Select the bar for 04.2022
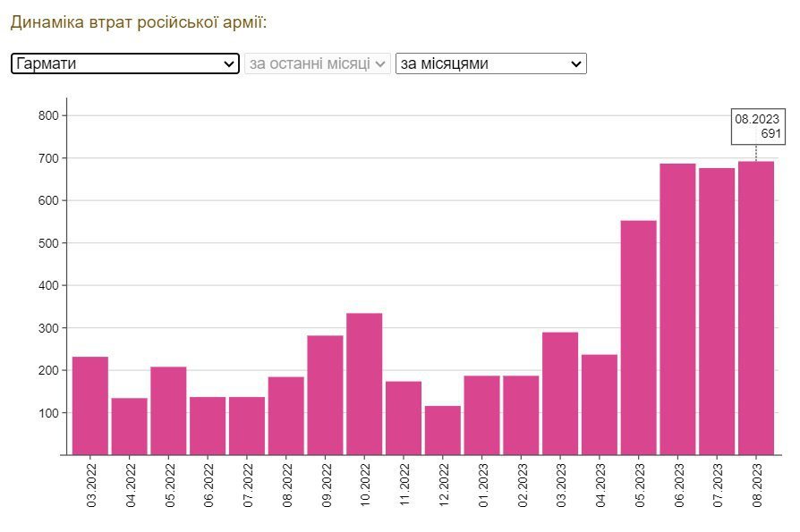 pos(129,426)
